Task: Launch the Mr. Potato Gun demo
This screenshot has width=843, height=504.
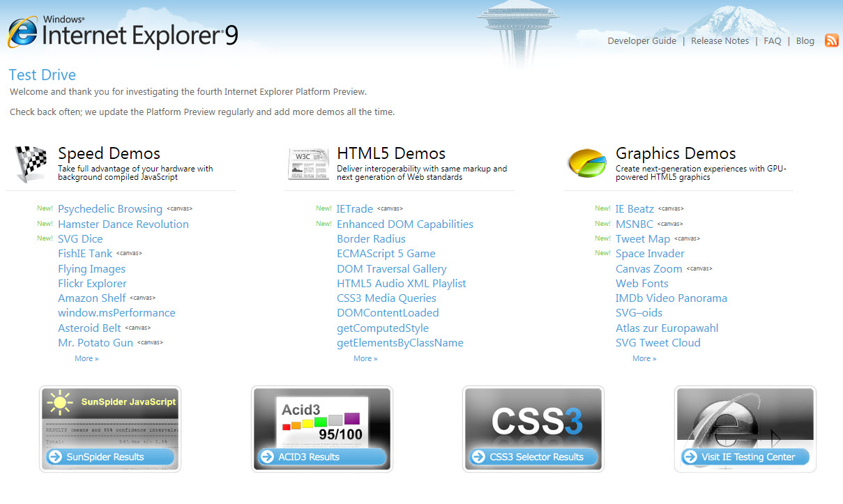Action: pos(96,342)
